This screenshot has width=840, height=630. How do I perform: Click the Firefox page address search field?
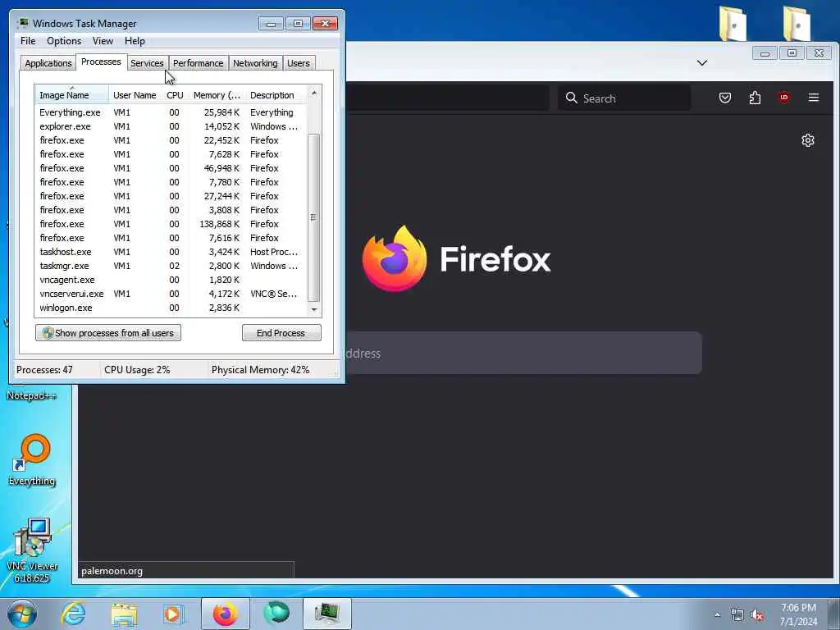(523, 353)
